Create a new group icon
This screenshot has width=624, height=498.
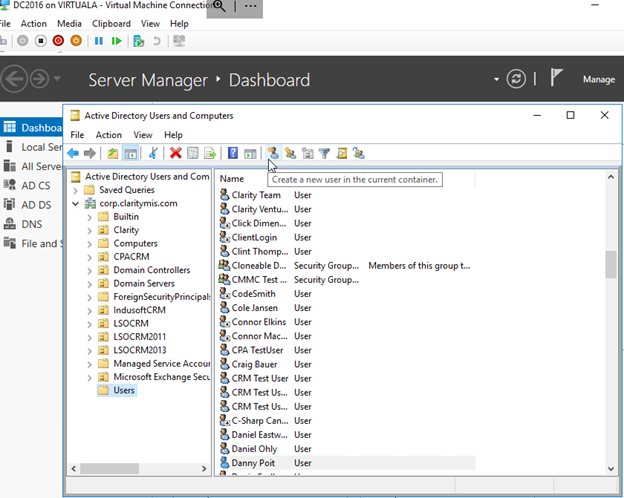291,153
